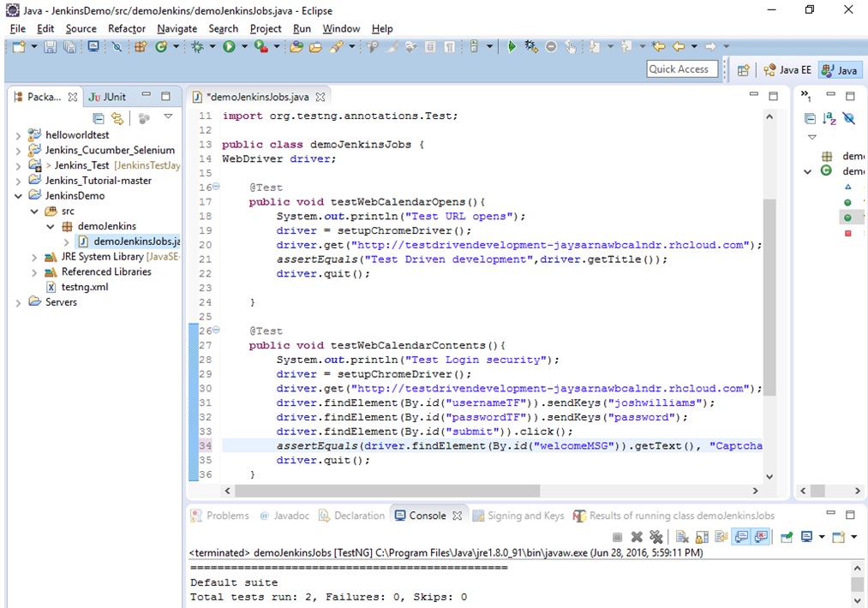Collapse all projects in Package Explorer

99,118
